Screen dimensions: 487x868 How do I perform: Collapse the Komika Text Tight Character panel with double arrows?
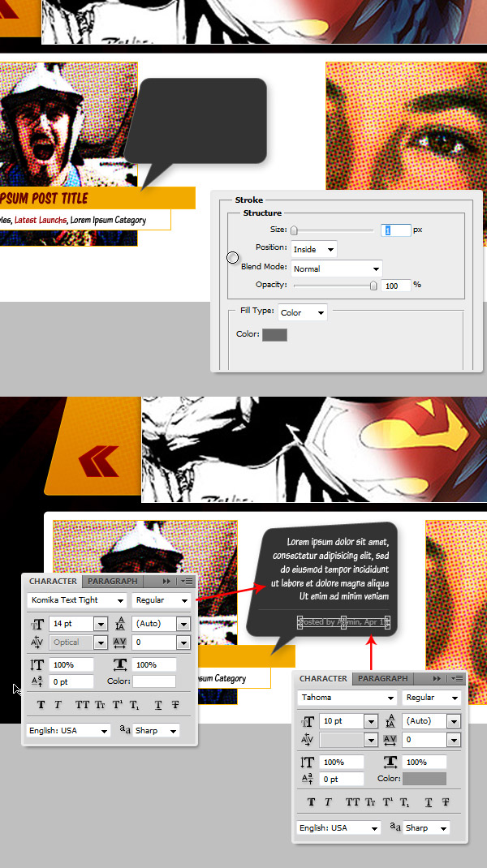click(x=166, y=582)
